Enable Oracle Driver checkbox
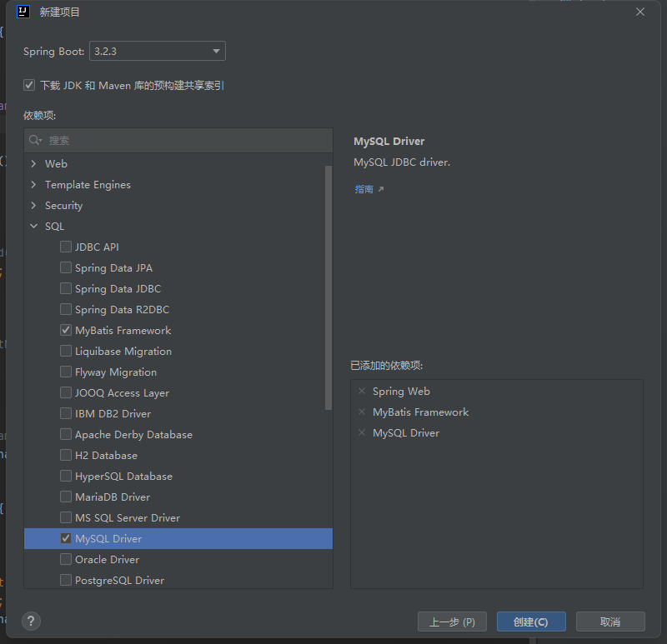Image resolution: width=667 pixels, height=644 pixels. 66,559
